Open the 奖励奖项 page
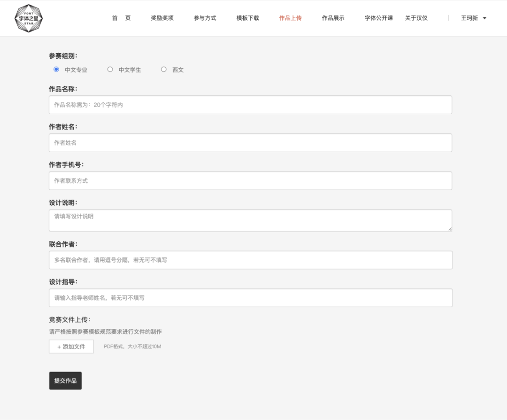 [x=162, y=18]
